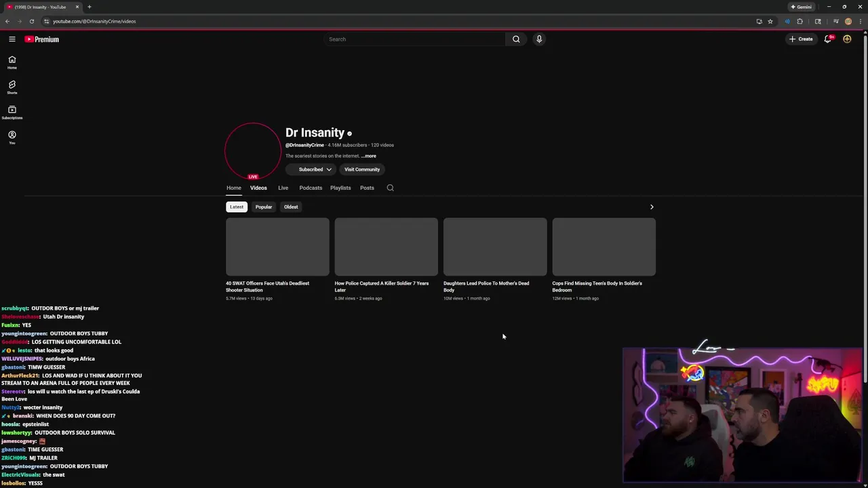Viewport: 868px width, 488px height.
Task: Select the Latest sort chip
Action: coord(237,207)
